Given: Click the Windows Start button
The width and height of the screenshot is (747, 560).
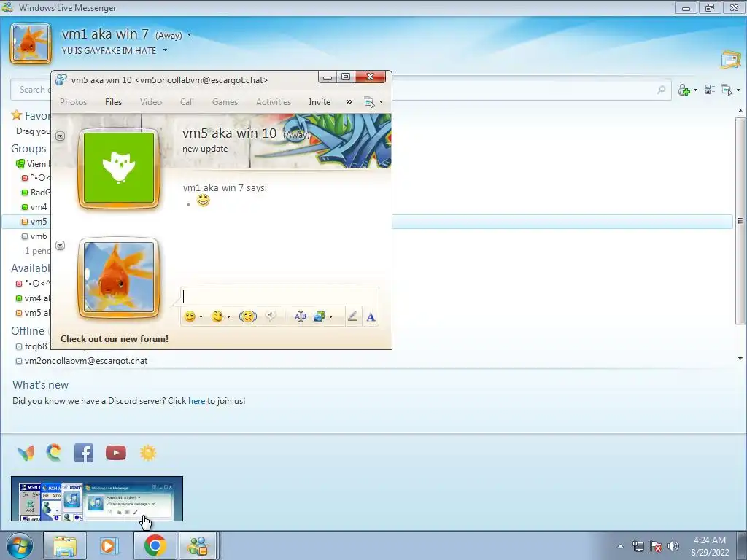Looking at the screenshot, I should click(20, 545).
